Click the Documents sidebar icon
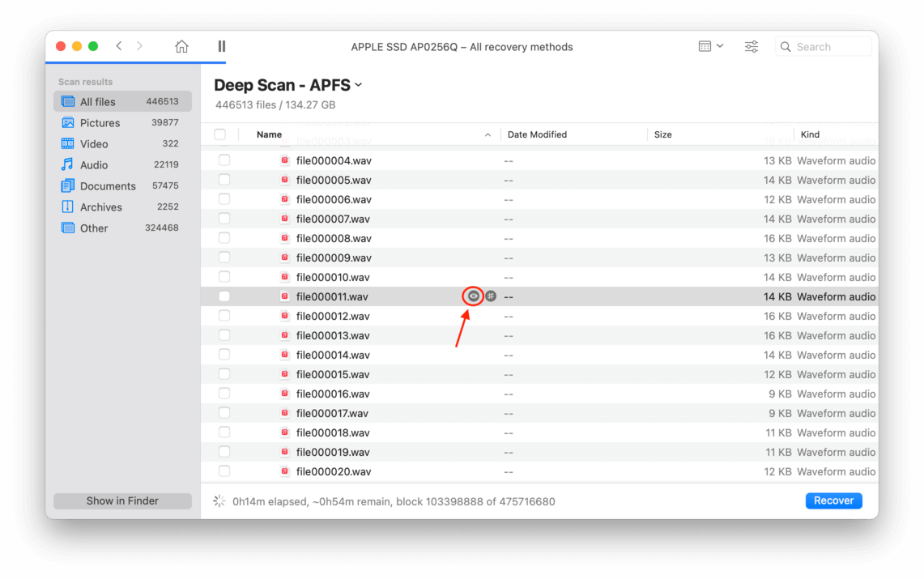The width and height of the screenshot is (924, 579). point(68,185)
